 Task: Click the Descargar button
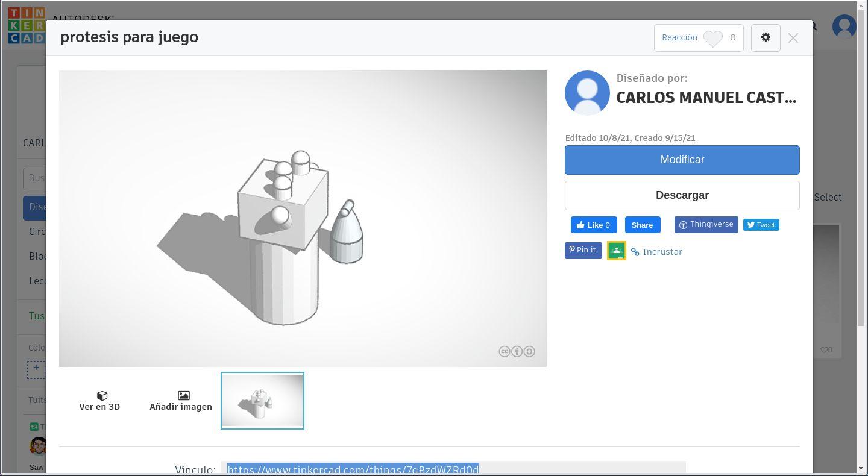click(x=682, y=195)
